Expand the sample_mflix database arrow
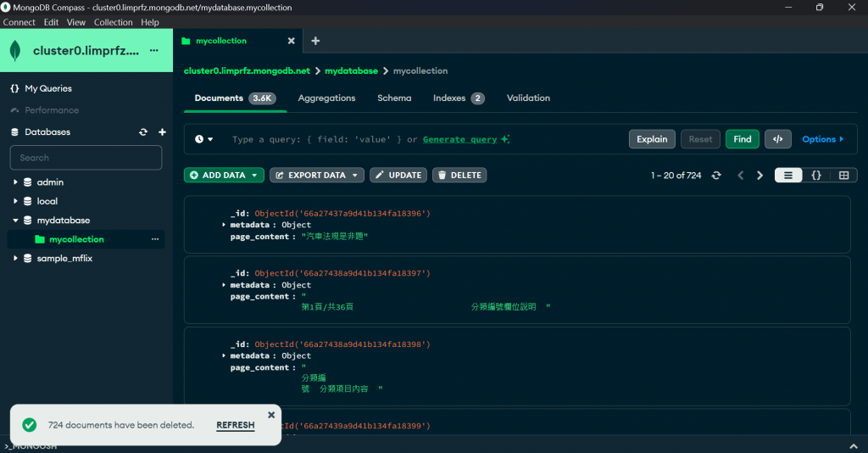 click(x=15, y=258)
